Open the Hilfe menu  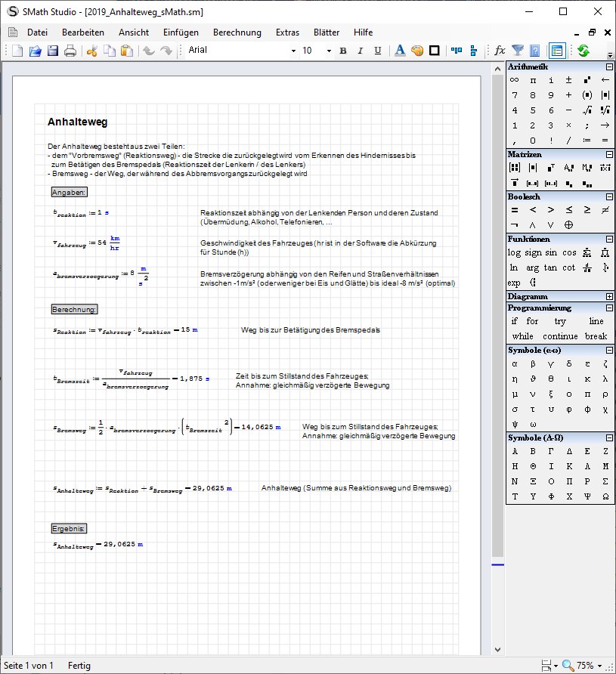364,32
